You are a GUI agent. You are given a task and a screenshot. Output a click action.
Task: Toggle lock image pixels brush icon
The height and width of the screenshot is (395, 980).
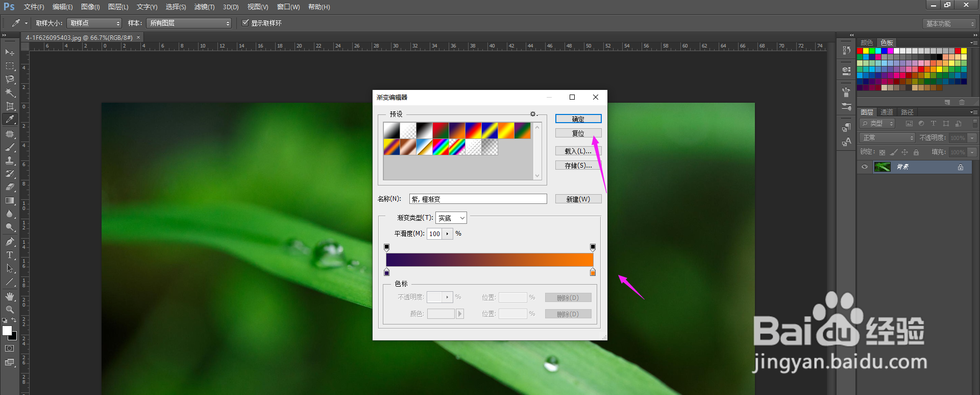(893, 152)
